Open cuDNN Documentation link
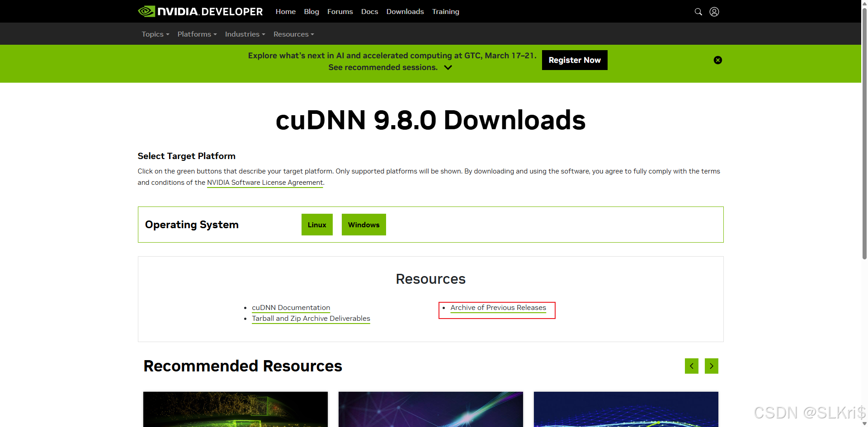The width and height of the screenshot is (868, 427). (291, 308)
